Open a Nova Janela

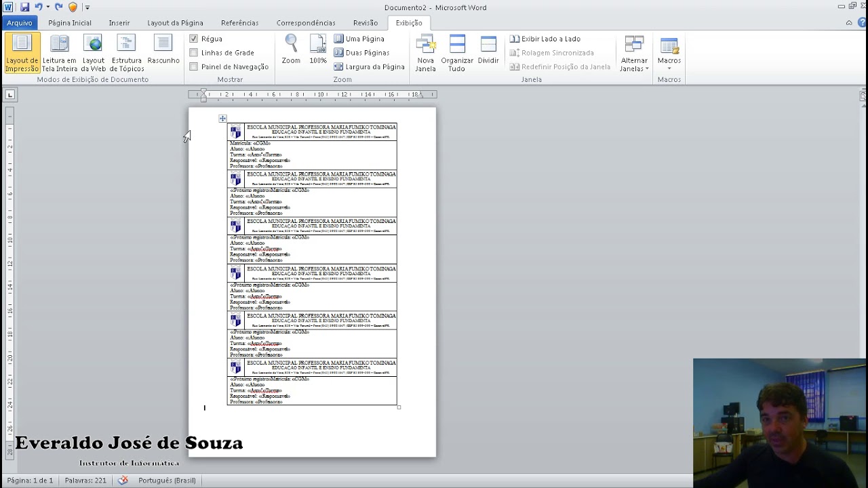pyautogui.click(x=426, y=53)
